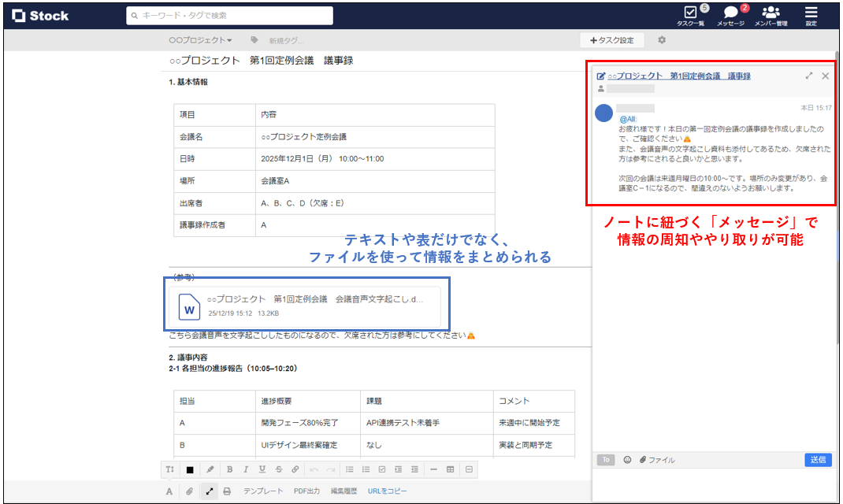This screenshot has width=843, height=504.
Task: Open メッセージ from the top navigation
Action: [731, 16]
